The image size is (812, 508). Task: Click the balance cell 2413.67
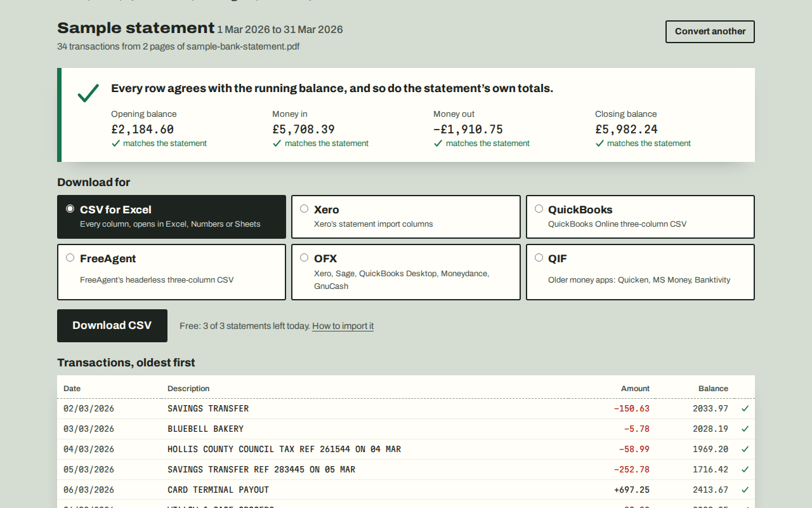coord(710,490)
